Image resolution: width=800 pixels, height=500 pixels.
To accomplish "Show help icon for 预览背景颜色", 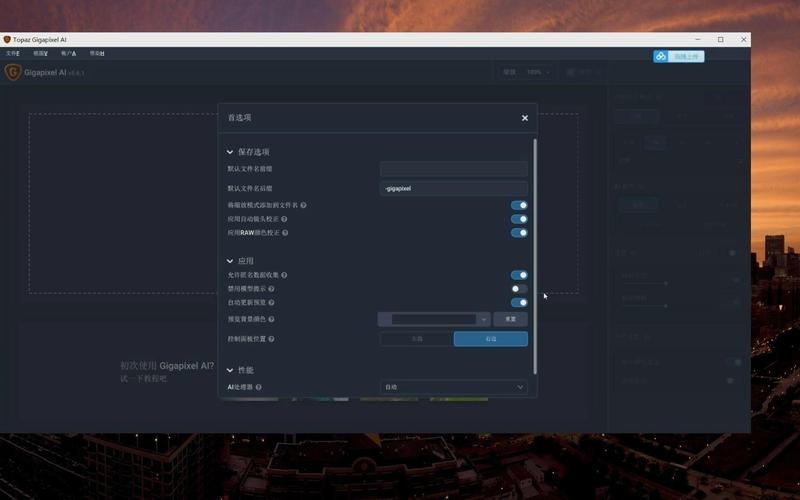I will click(x=271, y=319).
